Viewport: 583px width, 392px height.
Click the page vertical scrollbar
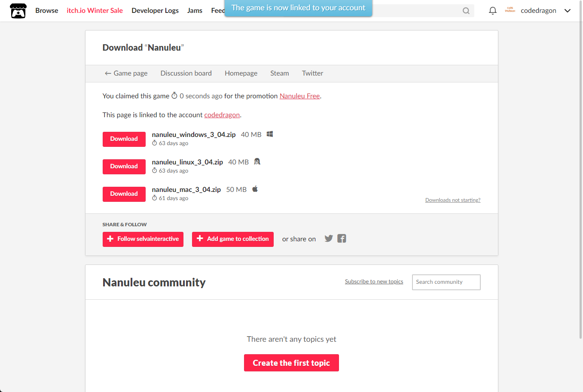(580, 170)
